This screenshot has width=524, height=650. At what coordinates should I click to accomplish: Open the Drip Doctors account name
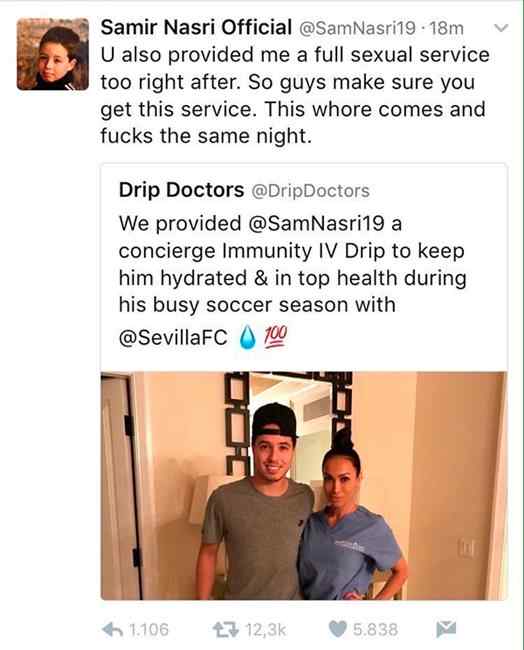click(181, 190)
